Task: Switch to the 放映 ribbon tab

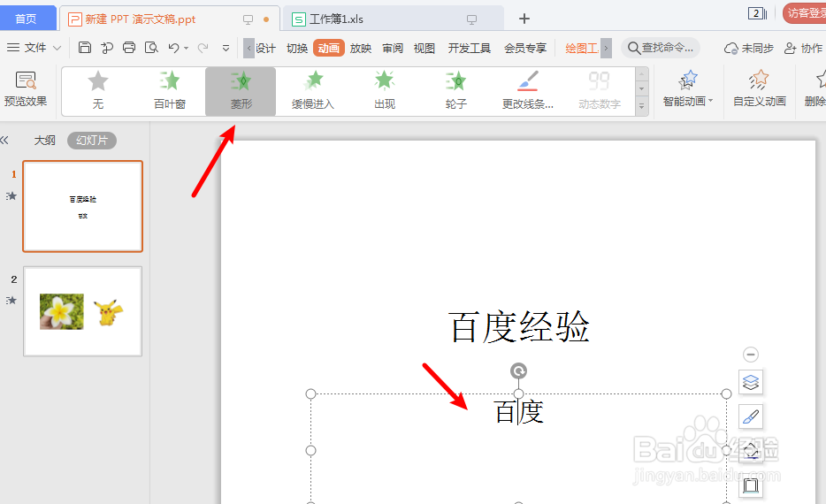Action: [361, 48]
